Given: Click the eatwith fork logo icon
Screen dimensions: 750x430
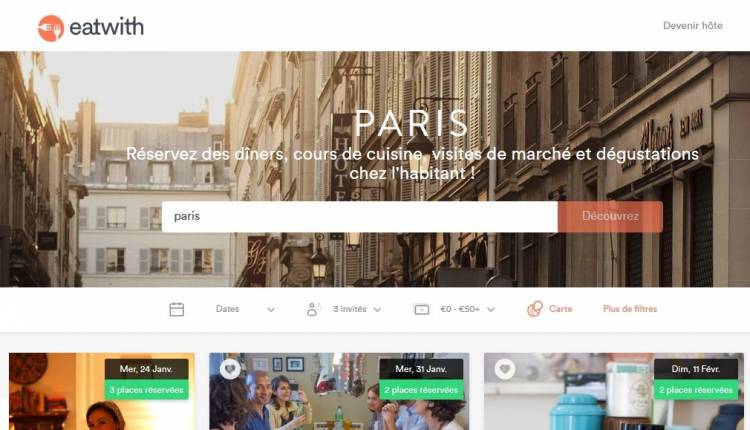Looking at the screenshot, I should 51,28.
